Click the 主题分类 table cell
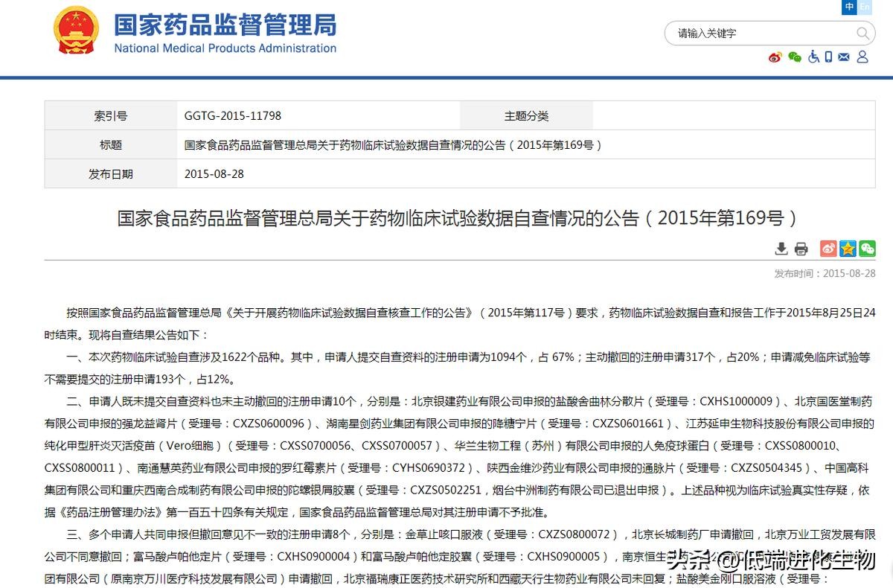The image size is (893, 588). point(526,116)
